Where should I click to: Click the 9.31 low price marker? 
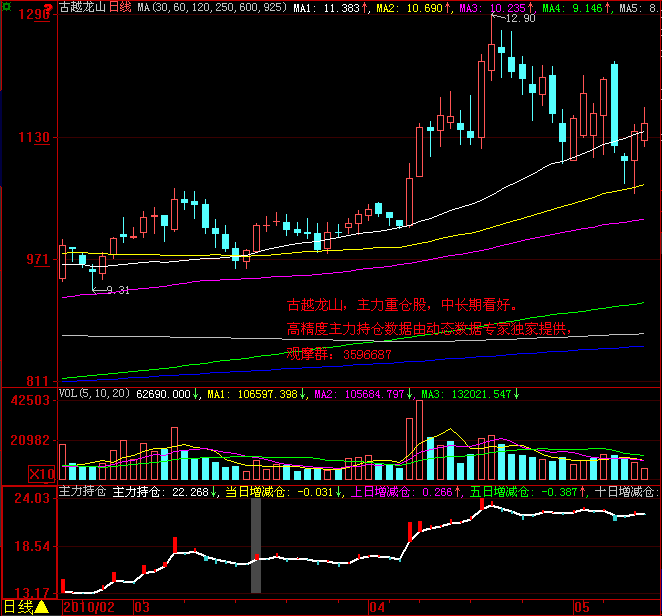pyautogui.click(x=117, y=290)
